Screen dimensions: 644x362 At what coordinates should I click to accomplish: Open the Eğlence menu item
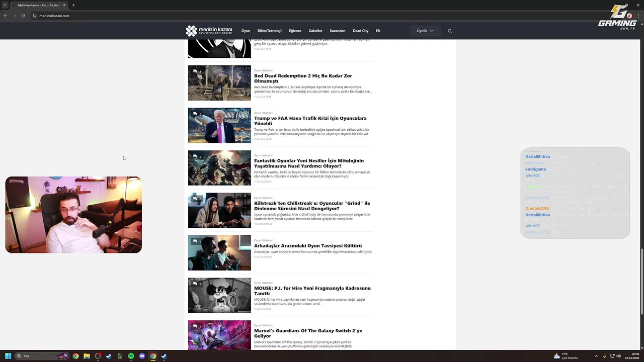coord(295,31)
